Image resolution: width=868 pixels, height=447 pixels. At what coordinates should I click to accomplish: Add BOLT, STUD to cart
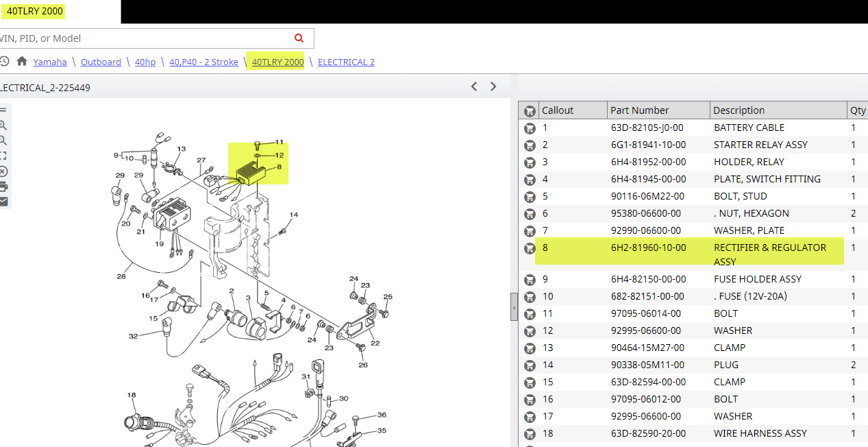pyautogui.click(x=530, y=197)
